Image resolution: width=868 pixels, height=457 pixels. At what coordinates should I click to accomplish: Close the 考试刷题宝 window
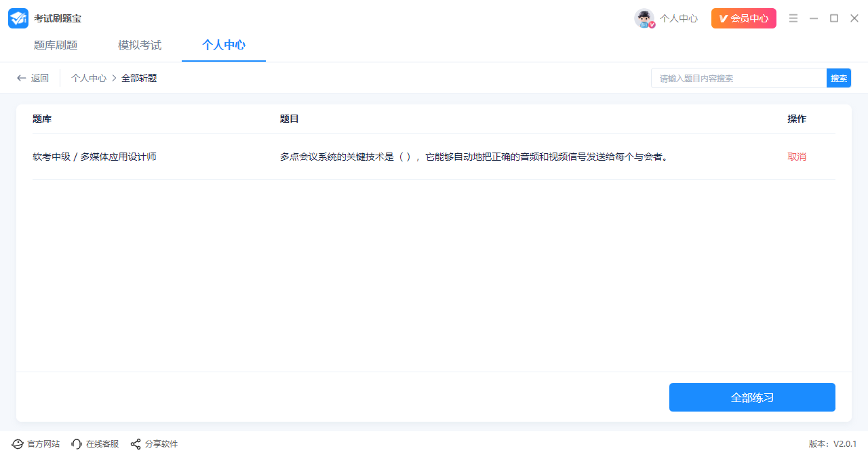pyautogui.click(x=854, y=18)
